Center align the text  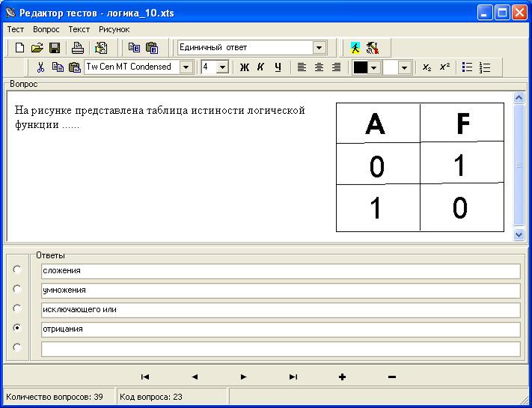319,67
